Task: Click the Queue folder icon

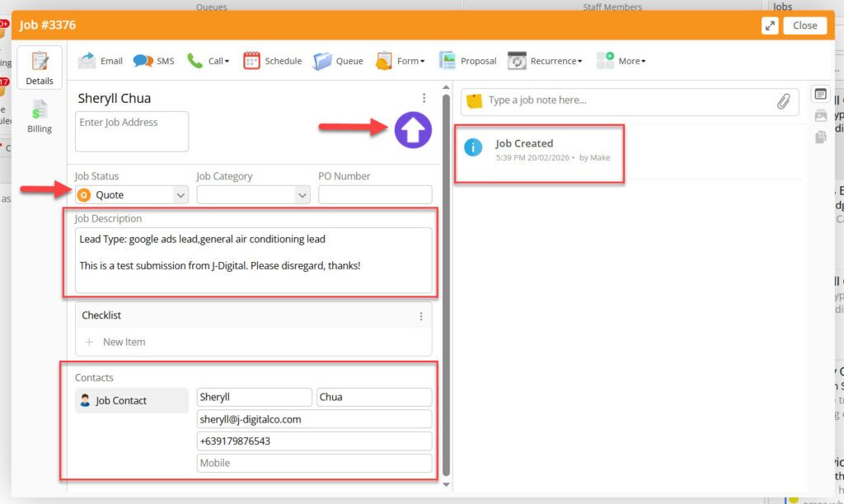Action: 322,61
